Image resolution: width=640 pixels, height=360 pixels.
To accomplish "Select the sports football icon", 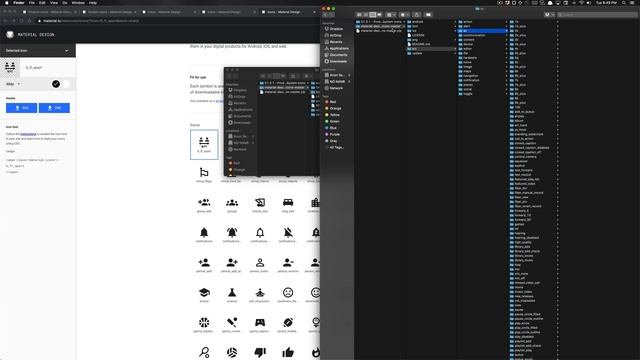I will [288, 322].
